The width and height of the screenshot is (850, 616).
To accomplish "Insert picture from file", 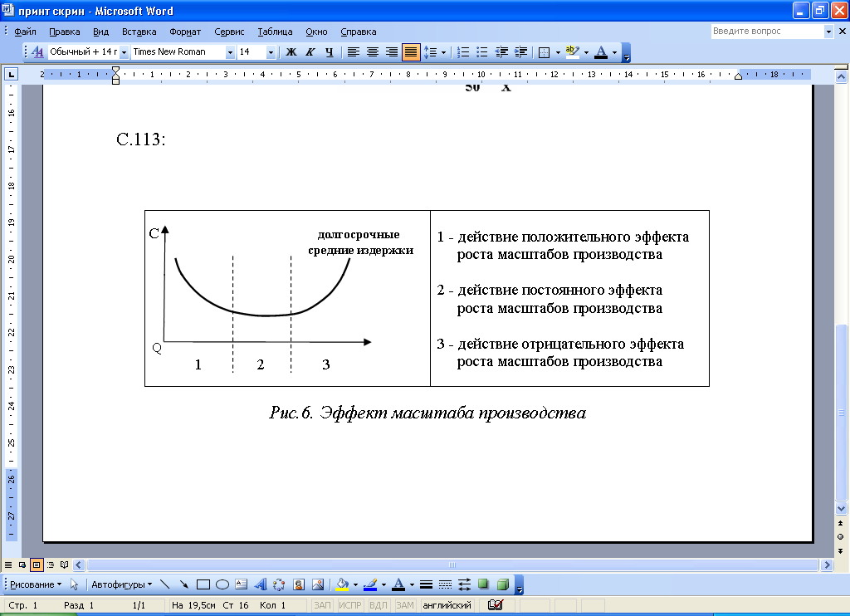I will point(318,584).
